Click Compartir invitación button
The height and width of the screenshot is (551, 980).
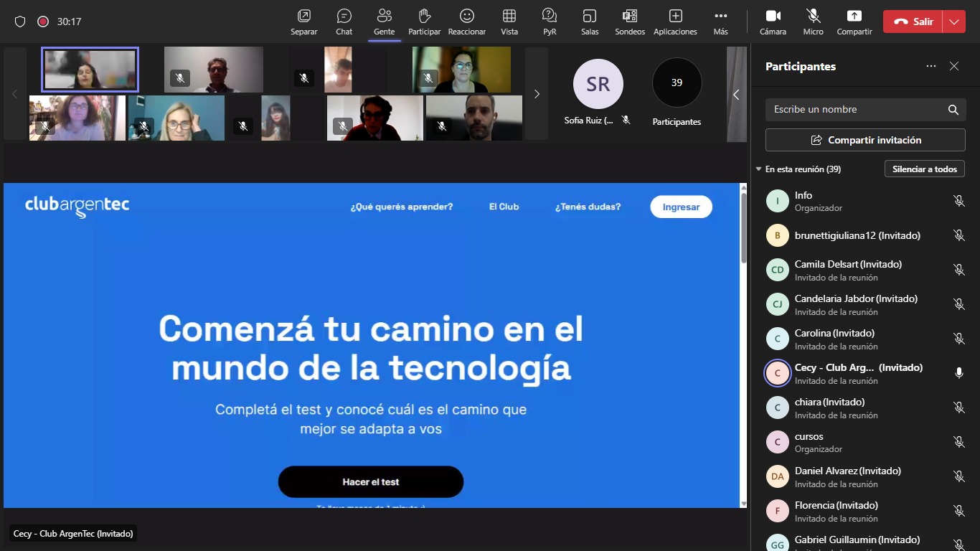[x=865, y=140]
